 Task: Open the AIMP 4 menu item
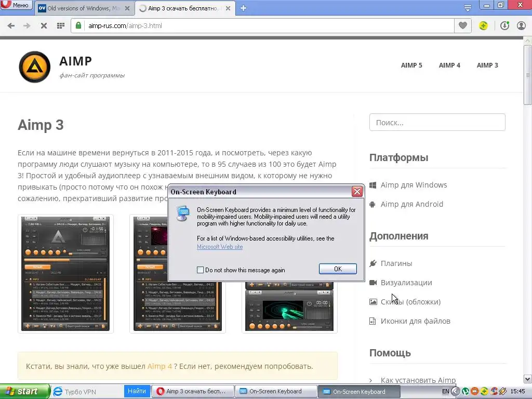(449, 65)
